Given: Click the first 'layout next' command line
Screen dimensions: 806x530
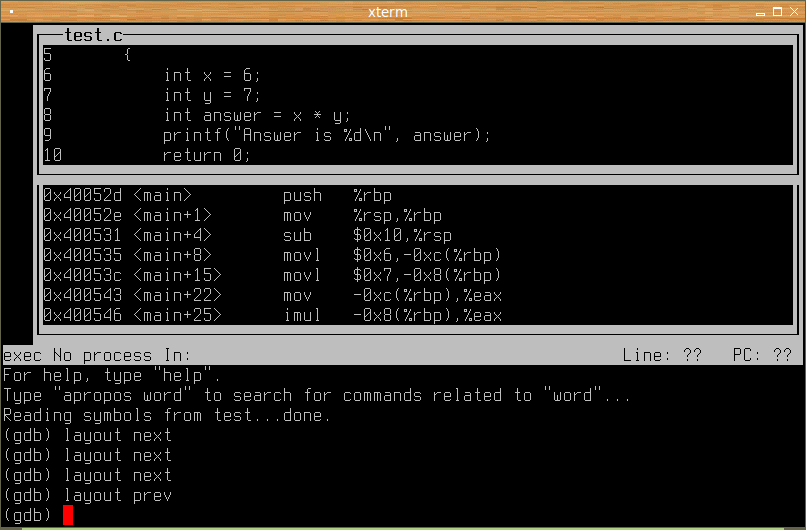Looking at the screenshot, I should point(87,435).
